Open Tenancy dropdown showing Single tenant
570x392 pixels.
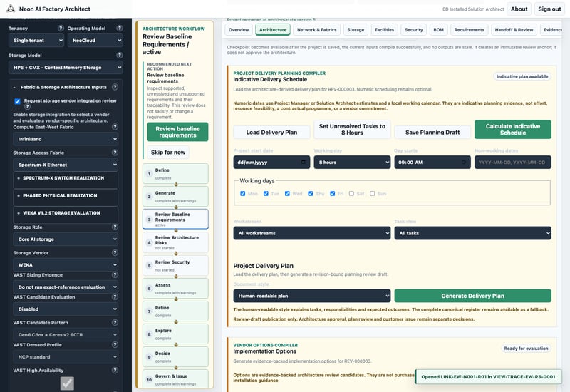[x=36, y=41]
